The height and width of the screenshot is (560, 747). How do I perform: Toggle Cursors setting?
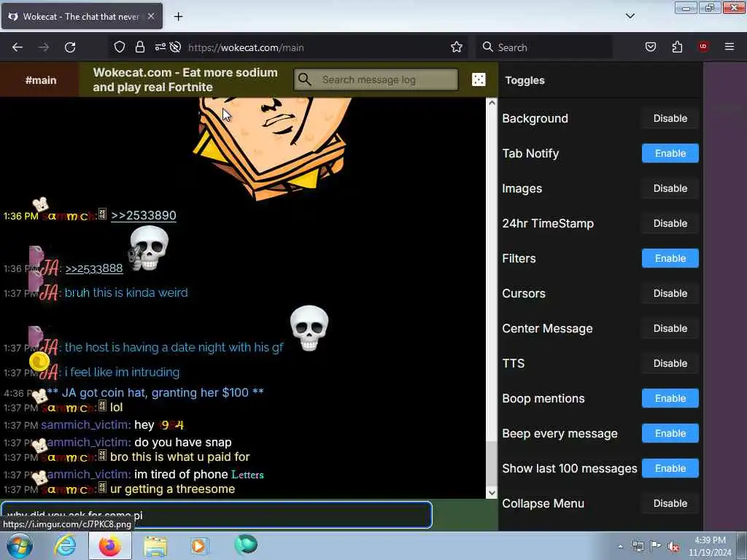[670, 293]
